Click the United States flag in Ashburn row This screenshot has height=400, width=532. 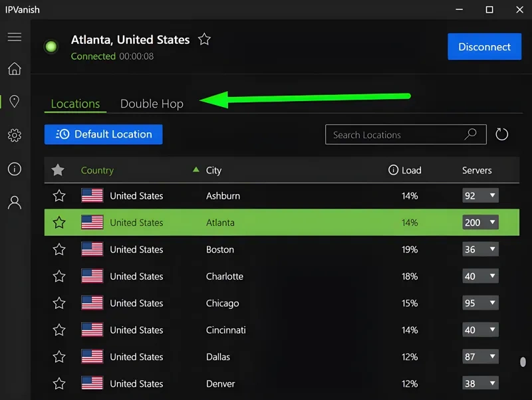coord(92,195)
